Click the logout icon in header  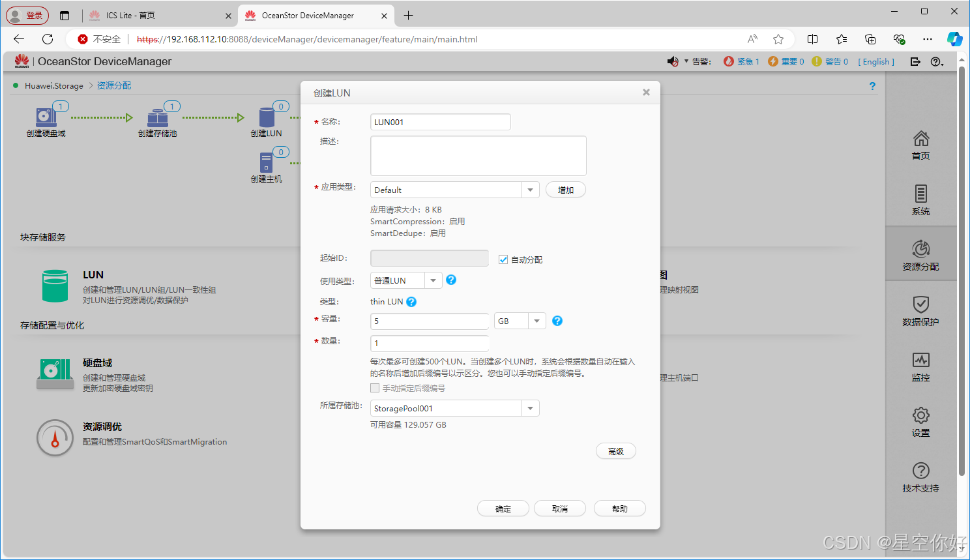click(x=915, y=61)
